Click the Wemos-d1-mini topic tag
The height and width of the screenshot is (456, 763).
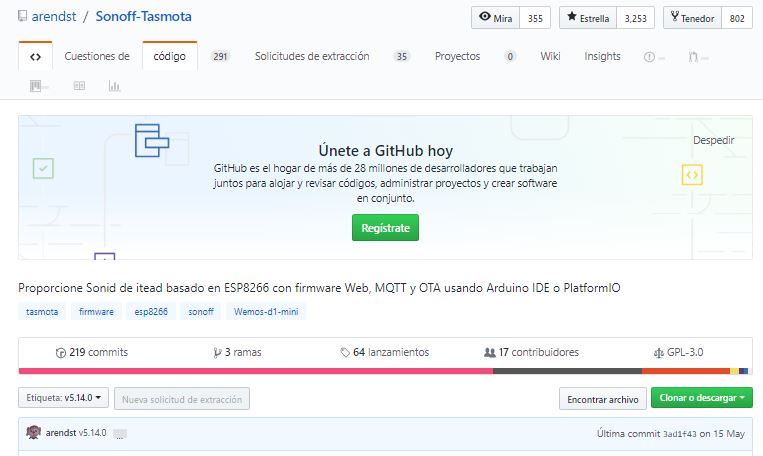coord(266,311)
